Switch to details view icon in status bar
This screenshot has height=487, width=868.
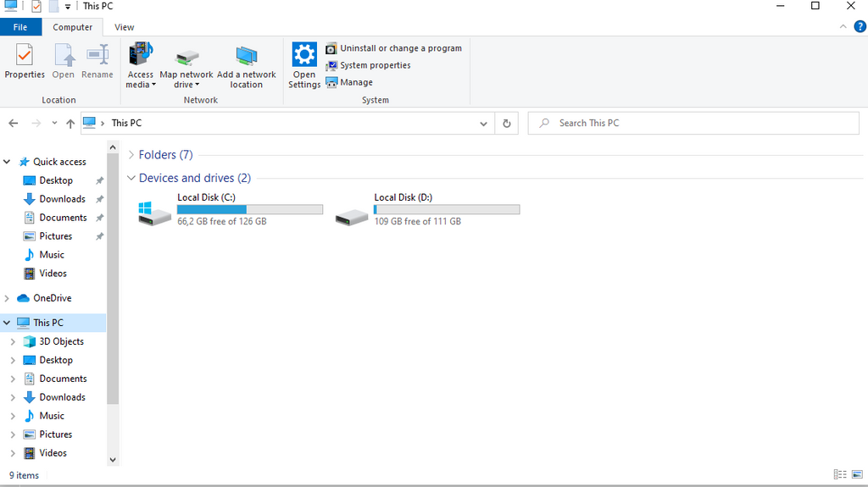click(840, 475)
